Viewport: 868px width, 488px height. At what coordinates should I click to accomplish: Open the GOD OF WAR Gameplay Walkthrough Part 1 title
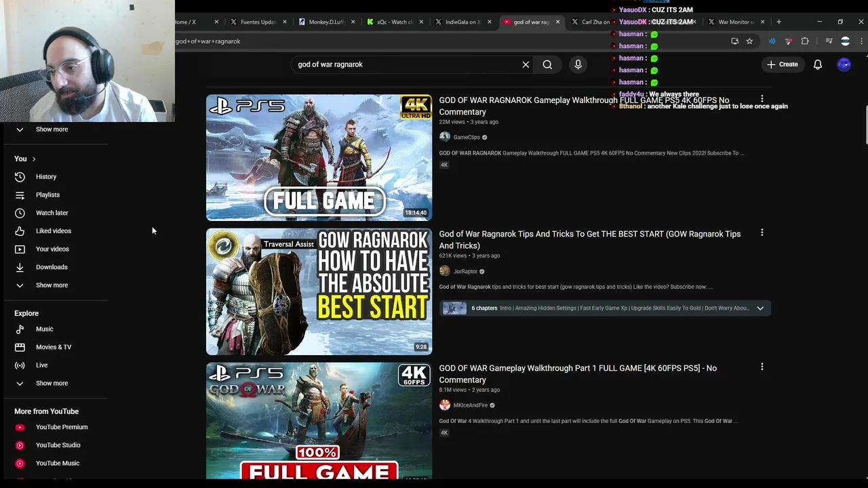click(578, 374)
